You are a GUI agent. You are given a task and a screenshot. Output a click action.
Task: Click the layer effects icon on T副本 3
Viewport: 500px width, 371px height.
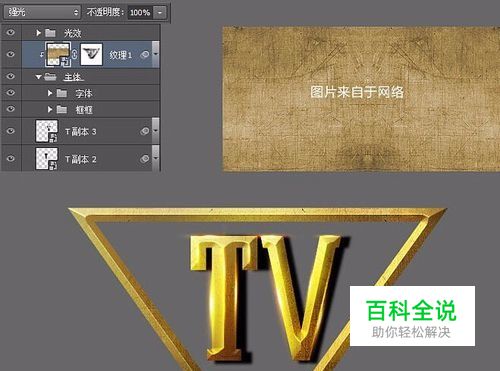click(x=145, y=131)
